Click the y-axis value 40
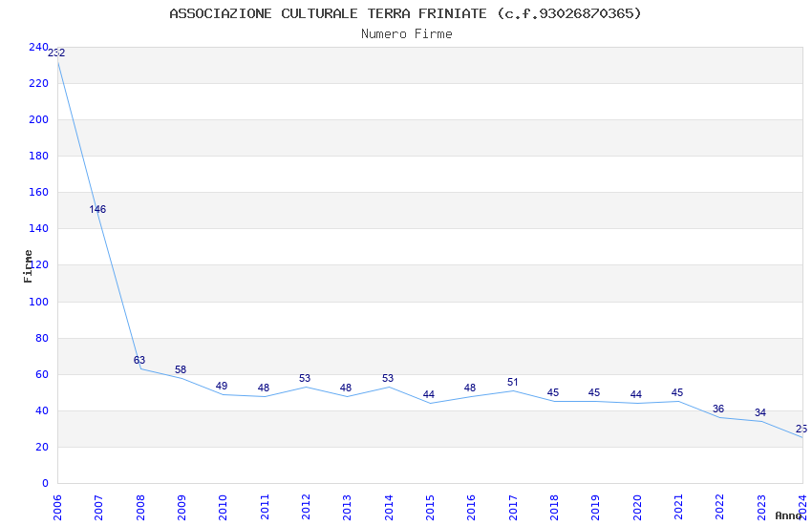 (41, 410)
